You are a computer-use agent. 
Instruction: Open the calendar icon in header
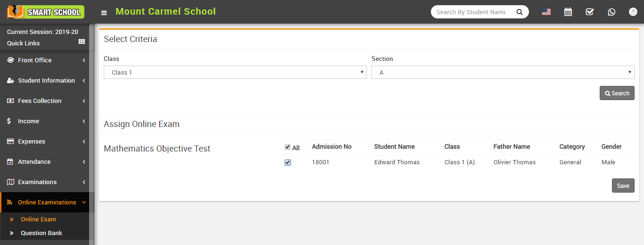pyautogui.click(x=568, y=12)
